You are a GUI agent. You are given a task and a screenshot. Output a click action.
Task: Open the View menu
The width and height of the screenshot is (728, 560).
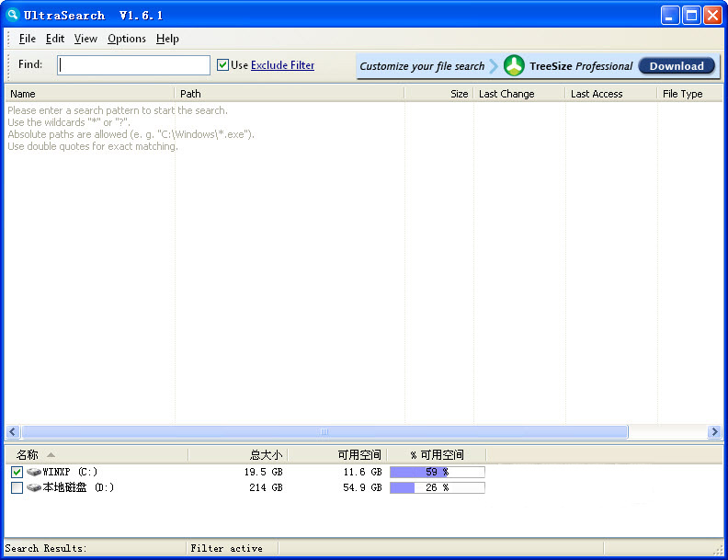click(x=85, y=39)
